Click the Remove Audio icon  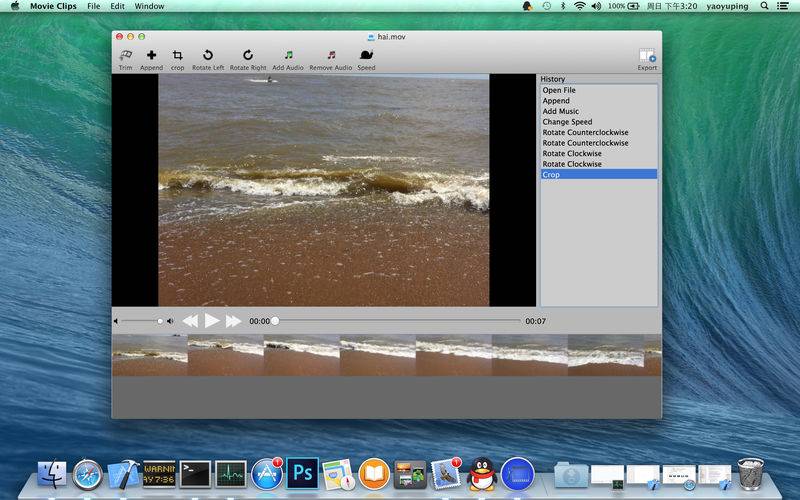click(330, 58)
